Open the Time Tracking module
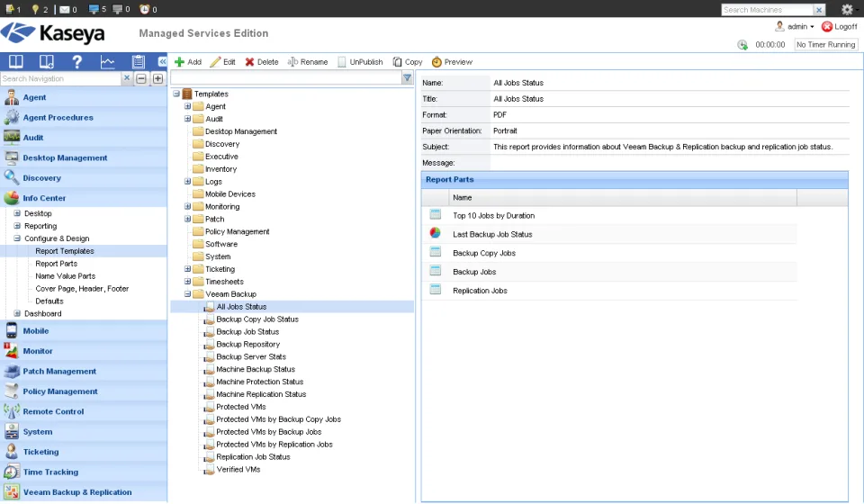The width and height of the screenshot is (864, 504). [x=84, y=472]
